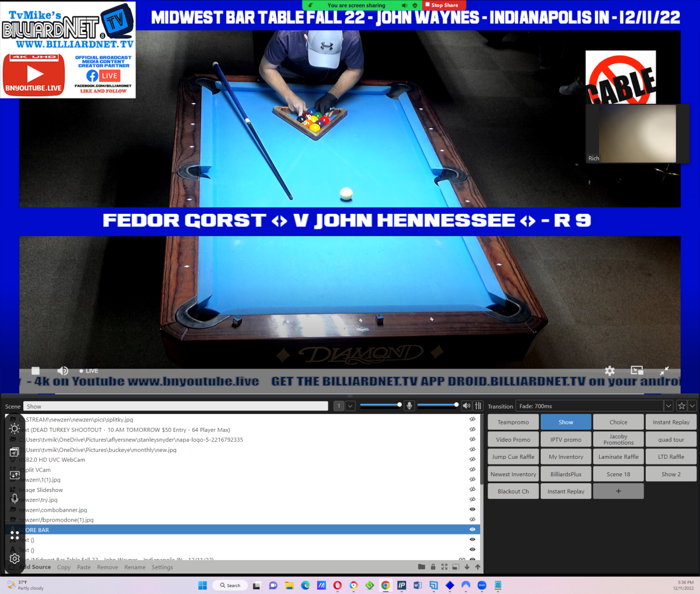
Task: Open the Transition Fade 700ms dropdown
Action: click(668, 406)
